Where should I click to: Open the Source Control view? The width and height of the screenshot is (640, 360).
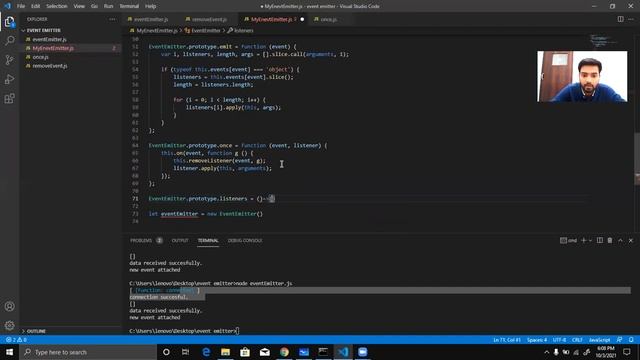click(9, 60)
